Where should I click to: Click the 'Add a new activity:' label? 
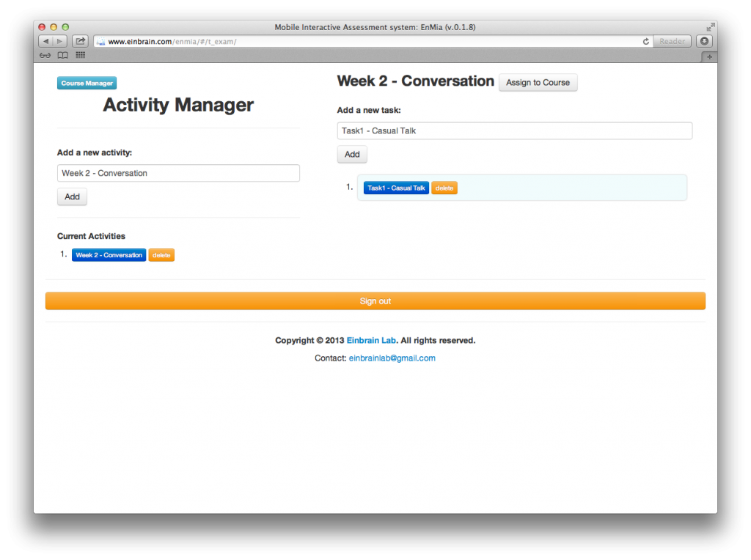click(95, 152)
